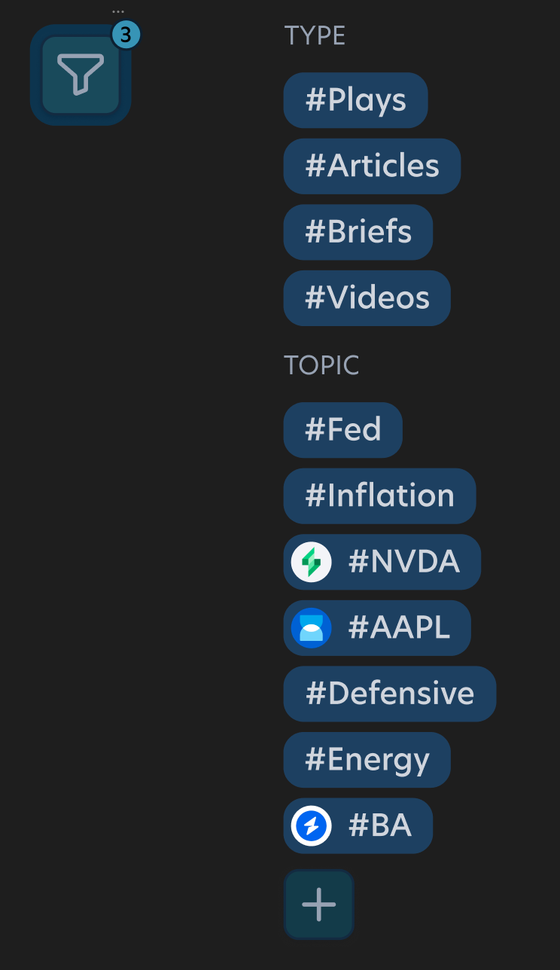This screenshot has height=970, width=560.
Task: Toggle the #Articles filter
Action: [x=371, y=166]
